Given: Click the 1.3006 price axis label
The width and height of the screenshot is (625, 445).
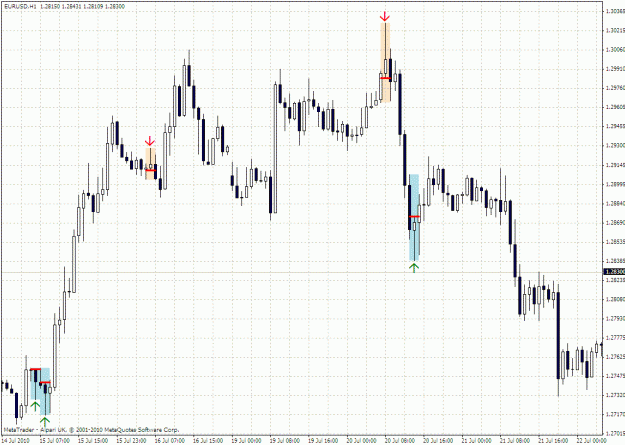Looking at the screenshot, I should [x=615, y=49].
